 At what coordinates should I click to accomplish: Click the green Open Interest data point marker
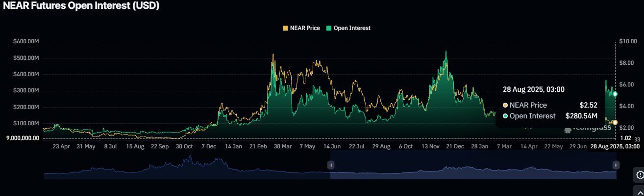[615, 94]
